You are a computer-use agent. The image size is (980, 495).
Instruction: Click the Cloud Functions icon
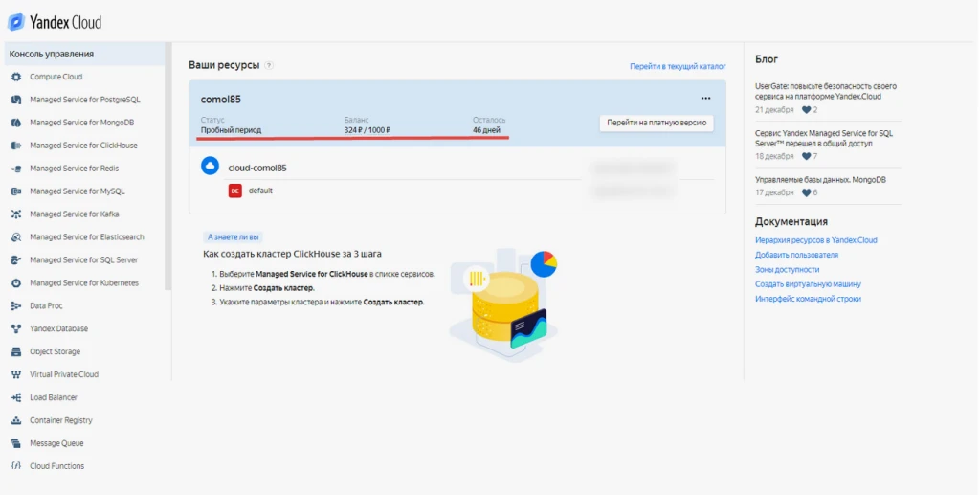tap(16, 466)
